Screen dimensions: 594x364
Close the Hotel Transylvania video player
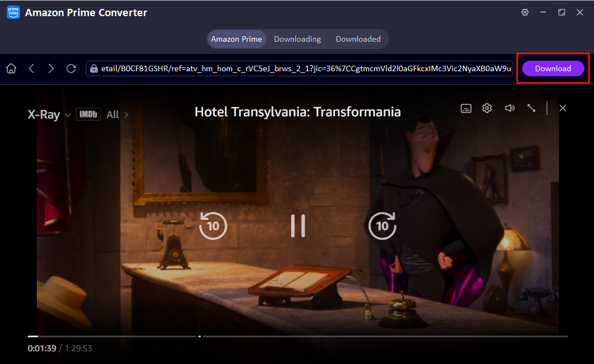point(562,108)
